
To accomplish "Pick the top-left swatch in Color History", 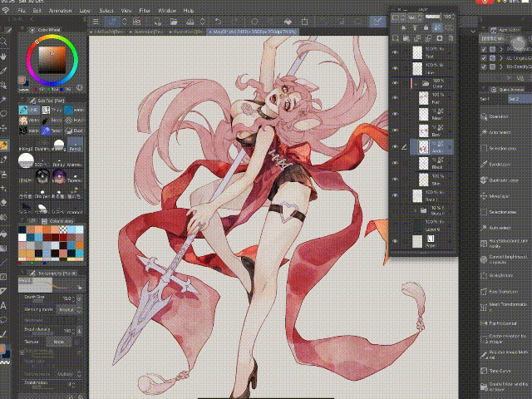I will tap(22, 229).
